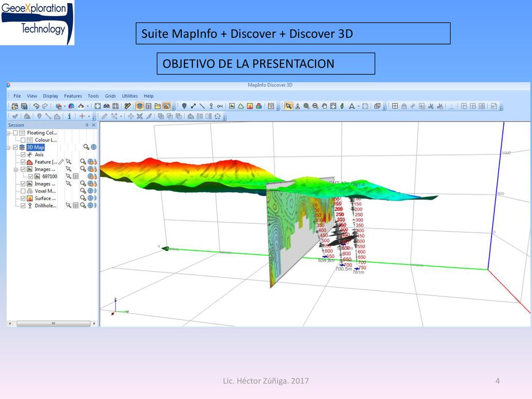Toggle the Axis visibility checkbox
The width and height of the screenshot is (532, 399).
point(23,154)
